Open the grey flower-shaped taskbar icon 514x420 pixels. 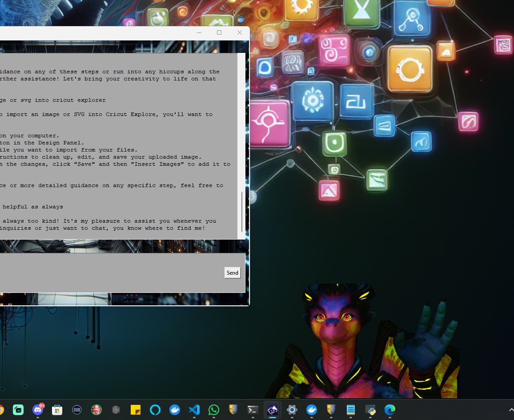(116, 409)
